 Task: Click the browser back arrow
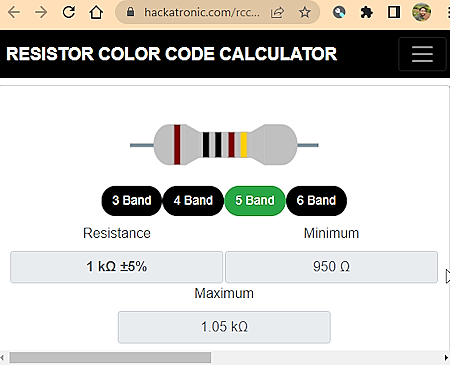tap(14, 12)
